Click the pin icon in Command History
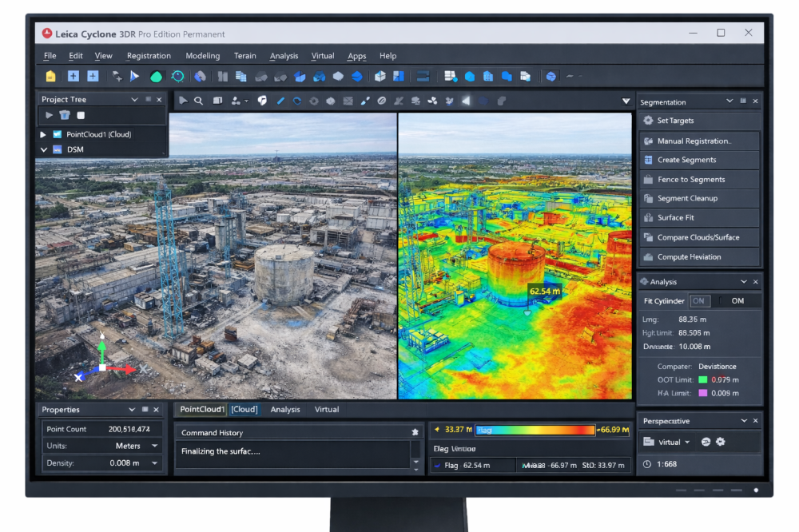This screenshot has height=532, width=799. (415, 432)
